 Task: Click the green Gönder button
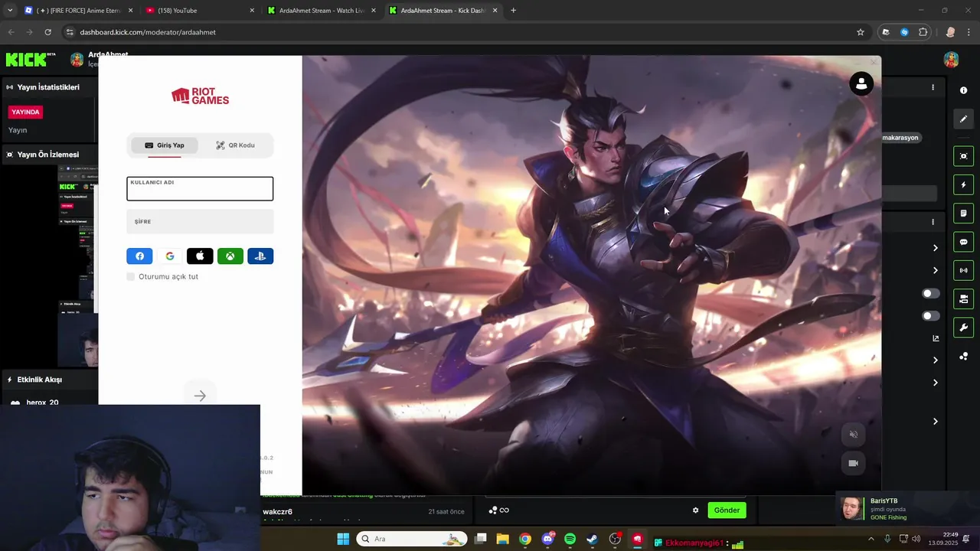[727, 510]
